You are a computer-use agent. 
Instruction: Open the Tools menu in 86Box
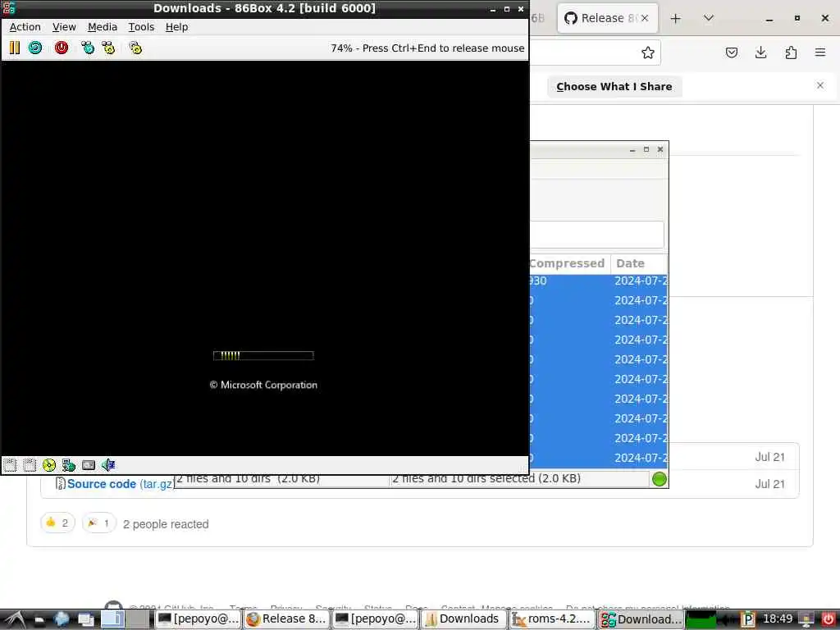141,27
